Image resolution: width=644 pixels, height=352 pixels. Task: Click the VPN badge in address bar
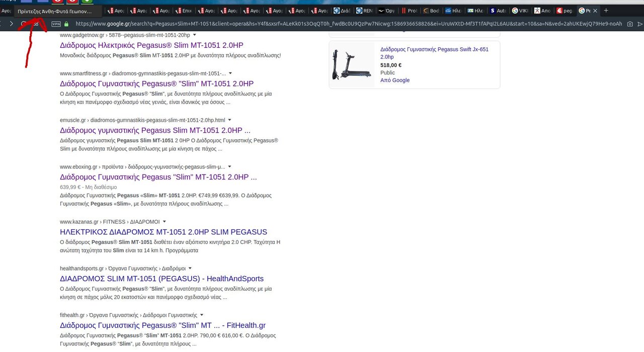[56, 24]
